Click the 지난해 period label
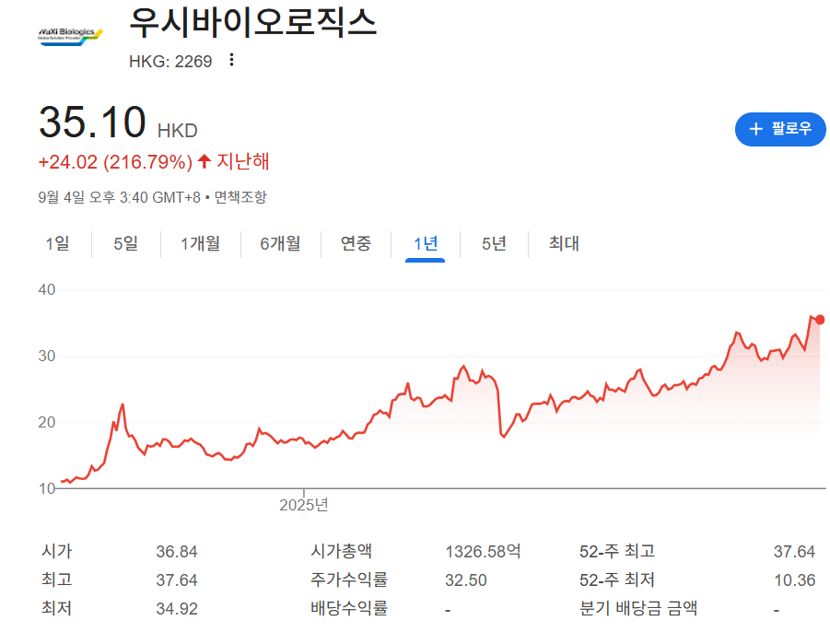 click(243, 161)
